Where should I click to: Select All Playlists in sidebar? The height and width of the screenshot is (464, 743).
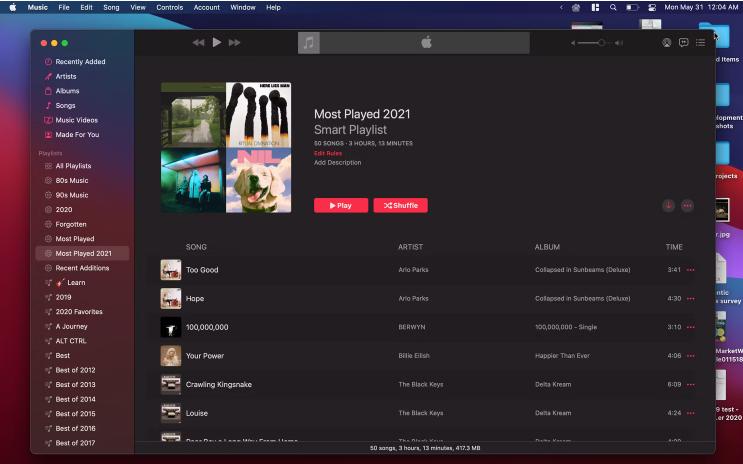point(73,166)
